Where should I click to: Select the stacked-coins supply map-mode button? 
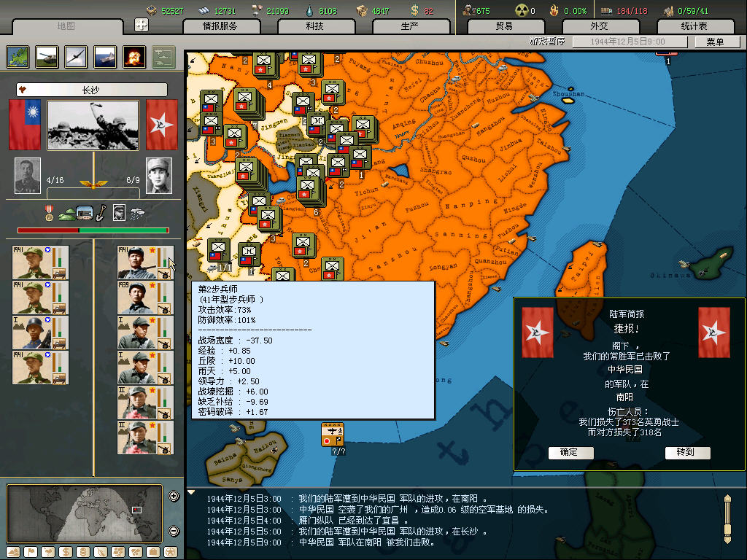point(83,552)
